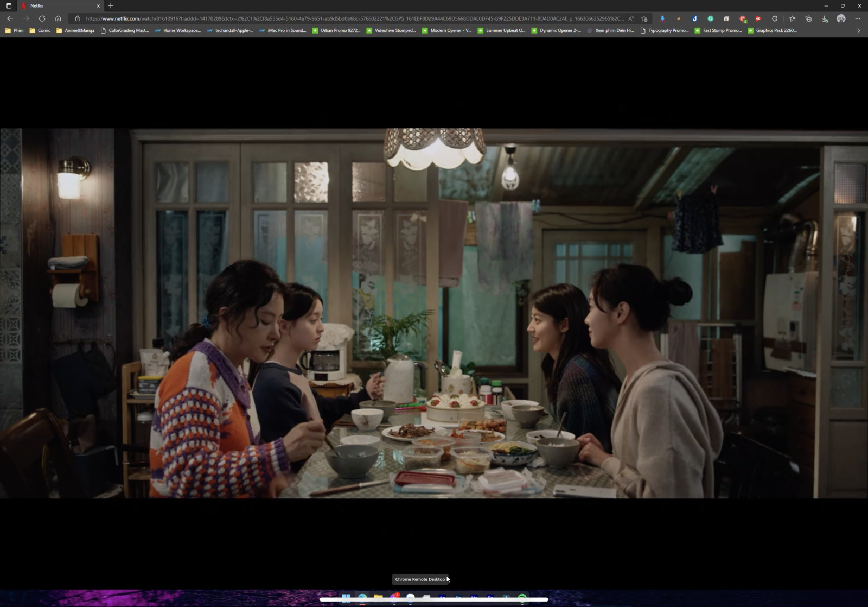Open Microsoft Edge from the taskbar
This screenshot has height=607, width=868.
tap(362, 598)
